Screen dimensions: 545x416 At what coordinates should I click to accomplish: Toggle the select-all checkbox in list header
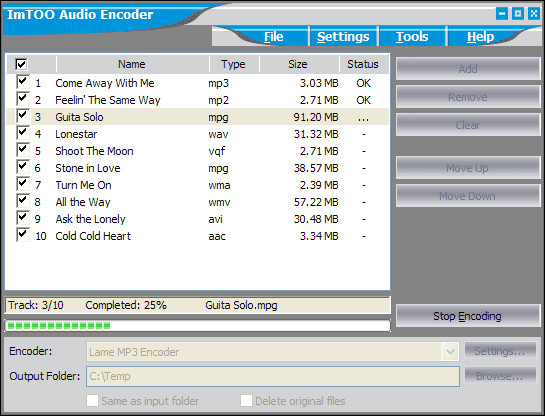21,64
